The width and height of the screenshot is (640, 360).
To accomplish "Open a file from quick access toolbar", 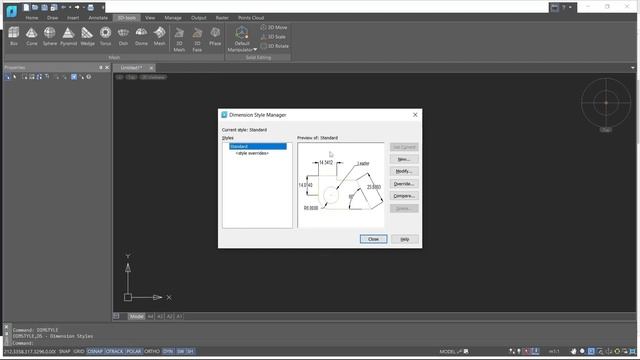I will point(35,7).
